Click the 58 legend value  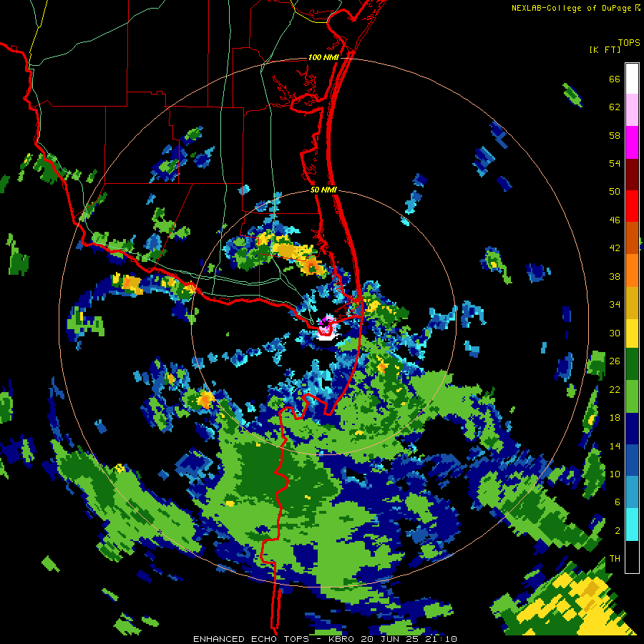pos(615,135)
